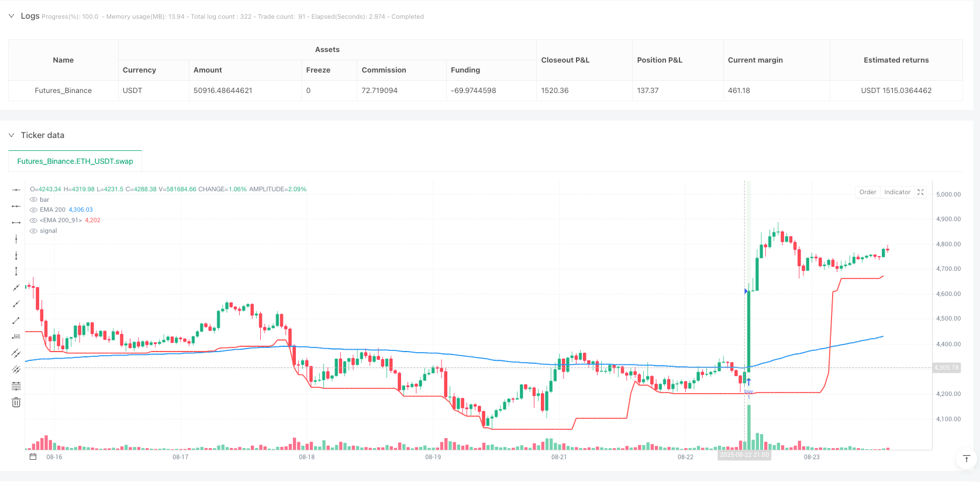The width and height of the screenshot is (980, 482).
Task: Click the buy signal arrow marker
Action: click(748, 382)
